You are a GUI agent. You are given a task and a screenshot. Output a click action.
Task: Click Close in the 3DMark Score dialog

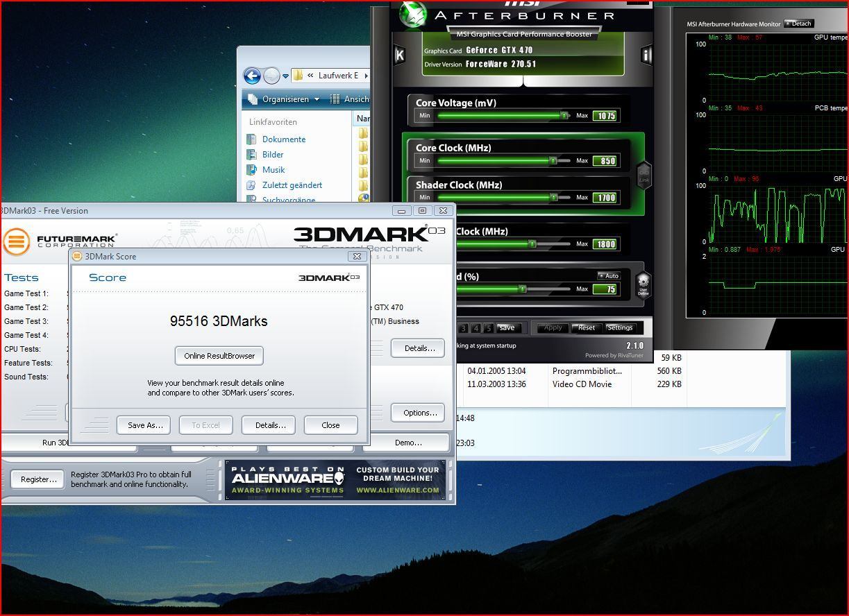click(x=330, y=425)
